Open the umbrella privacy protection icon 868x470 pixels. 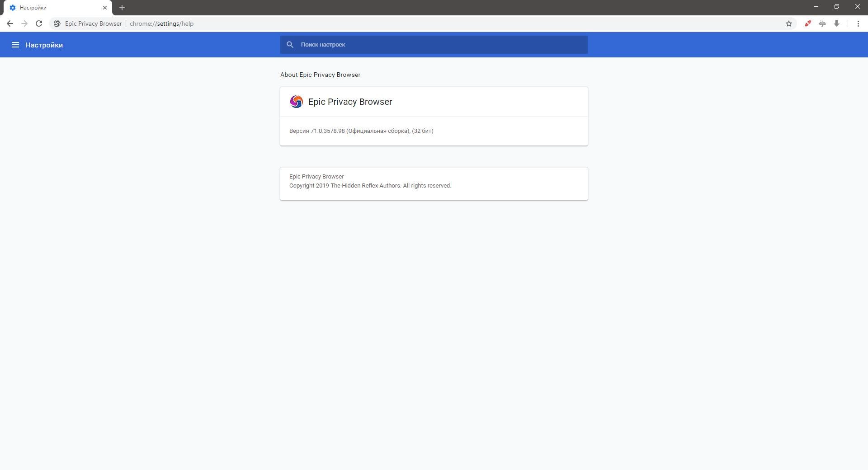pyautogui.click(x=822, y=23)
